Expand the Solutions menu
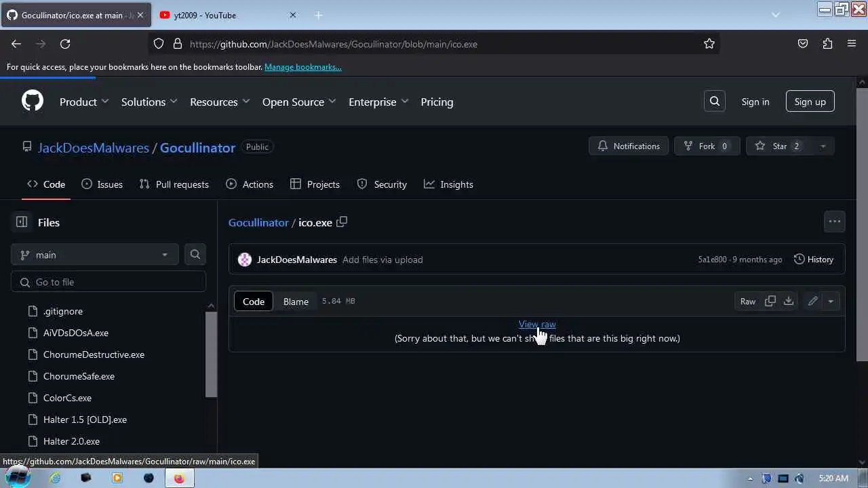868x488 pixels. (149, 102)
